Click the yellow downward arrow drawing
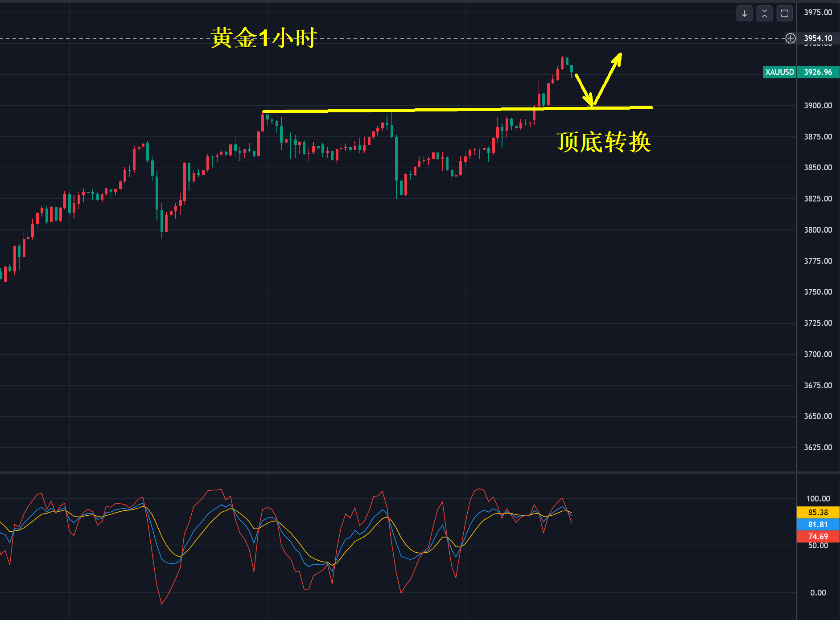The width and height of the screenshot is (840, 620). [x=585, y=90]
